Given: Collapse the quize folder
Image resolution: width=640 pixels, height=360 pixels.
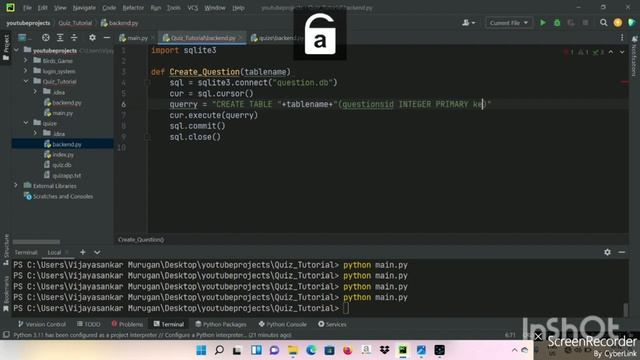Looking at the screenshot, I should (26, 123).
